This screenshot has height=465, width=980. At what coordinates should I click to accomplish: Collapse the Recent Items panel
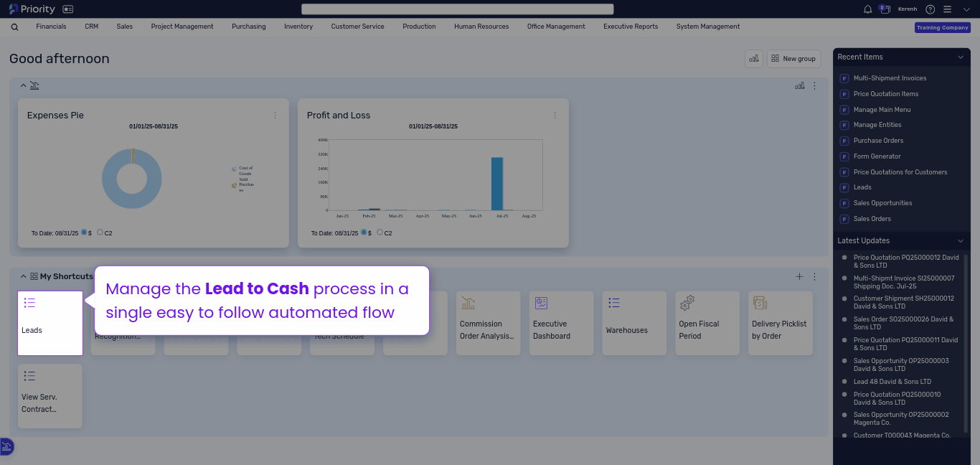tap(961, 57)
